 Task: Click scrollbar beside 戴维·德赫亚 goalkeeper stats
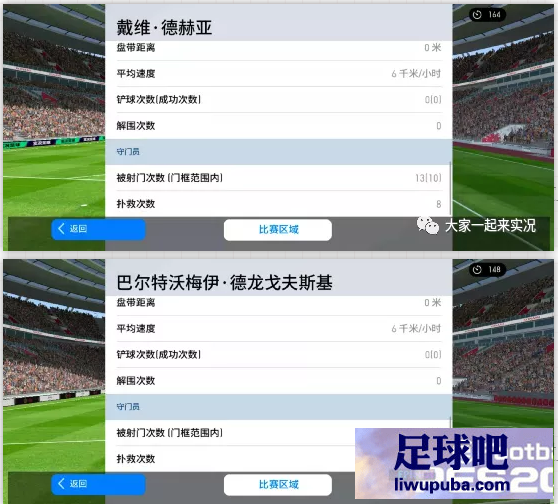coord(451,189)
